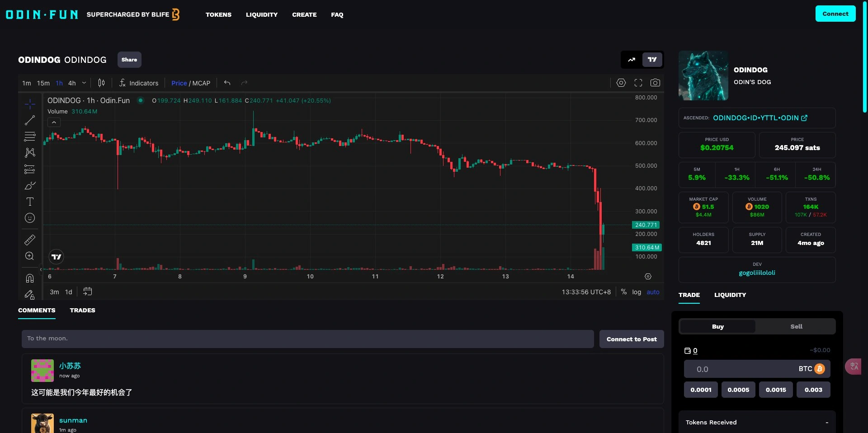The width and height of the screenshot is (868, 433).
Task: Open the Fibonacci retracement tool
Action: (x=30, y=136)
